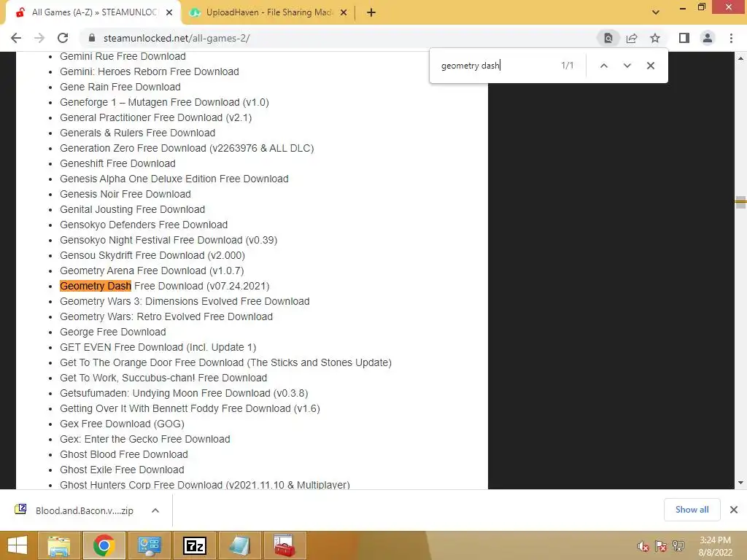Open Geometry Dash Free Download link

coord(164,286)
